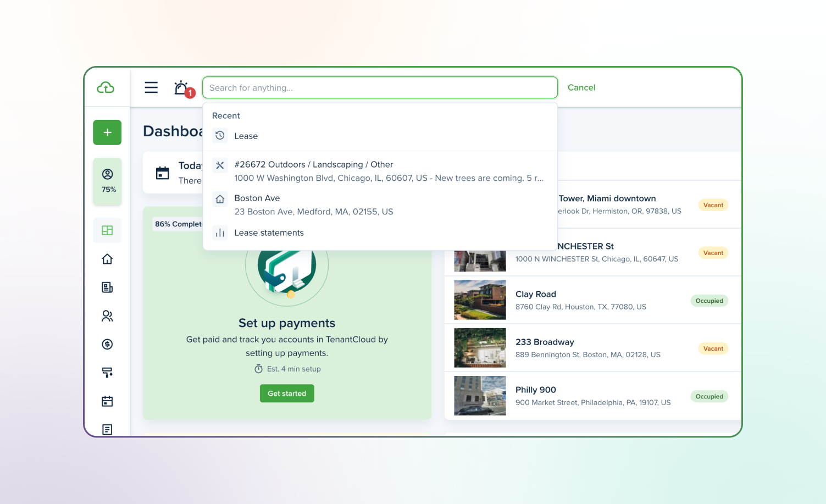Image resolution: width=826 pixels, height=504 pixels.
Task: Click the Get started button
Action: coord(287,394)
